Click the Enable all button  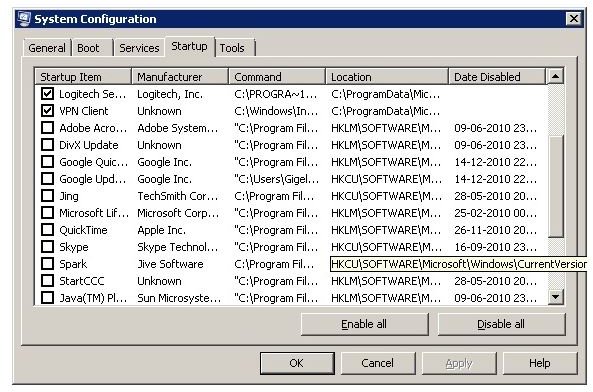365,324
